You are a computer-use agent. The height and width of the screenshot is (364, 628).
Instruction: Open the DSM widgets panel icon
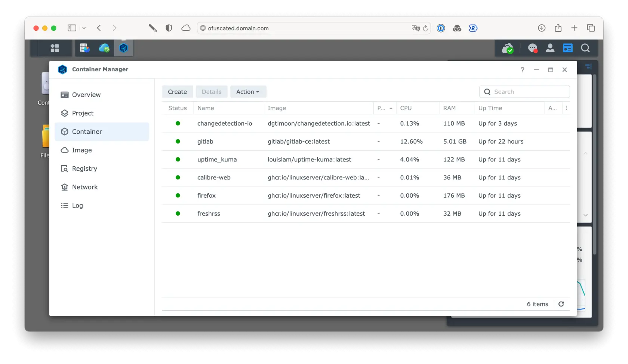click(x=567, y=48)
